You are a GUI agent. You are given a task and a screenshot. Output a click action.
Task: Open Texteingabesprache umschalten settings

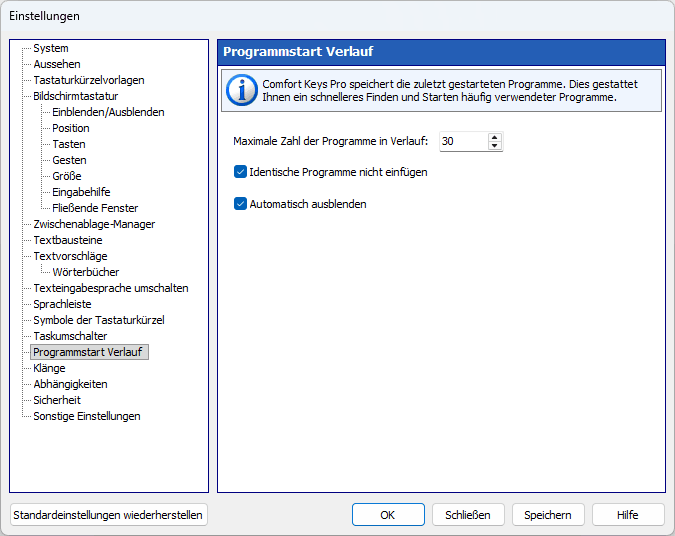111,288
